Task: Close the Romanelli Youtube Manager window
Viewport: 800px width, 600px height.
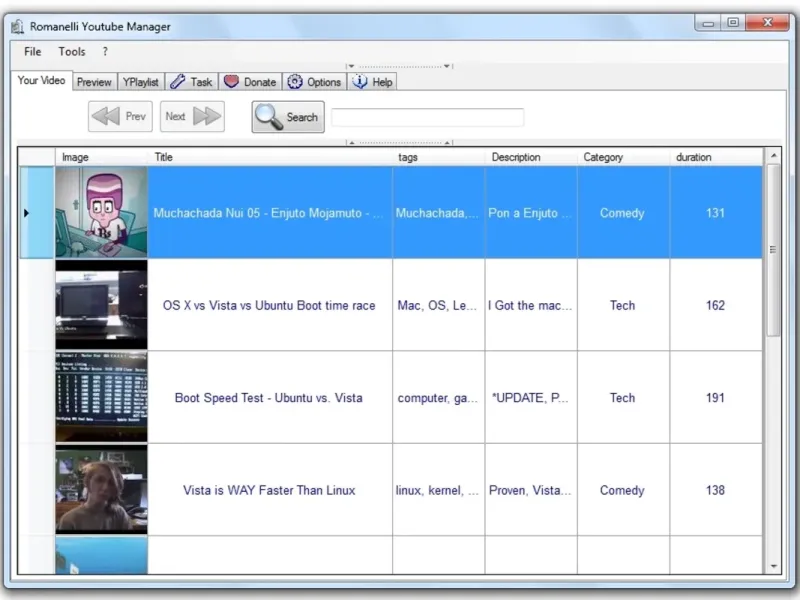Action: click(767, 23)
